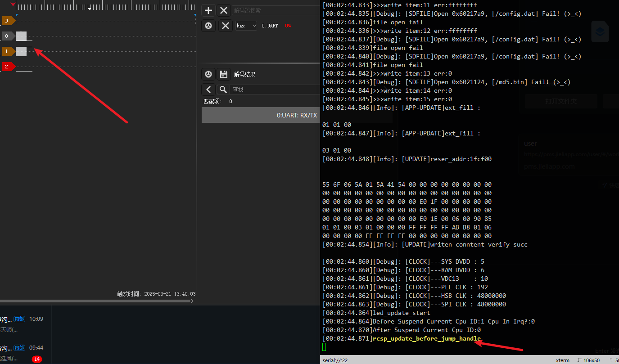
Task: Select channel 2 red label
Action: click(x=9, y=67)
